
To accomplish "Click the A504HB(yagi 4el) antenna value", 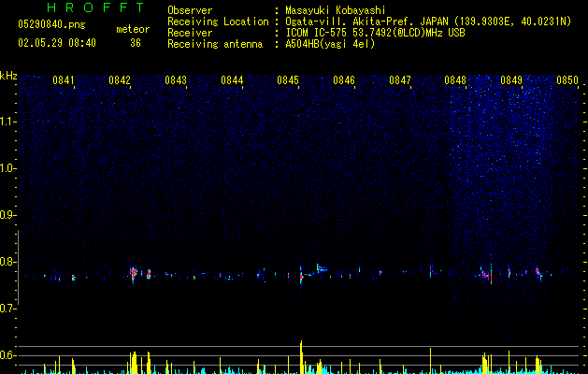I will coord(330,44).
